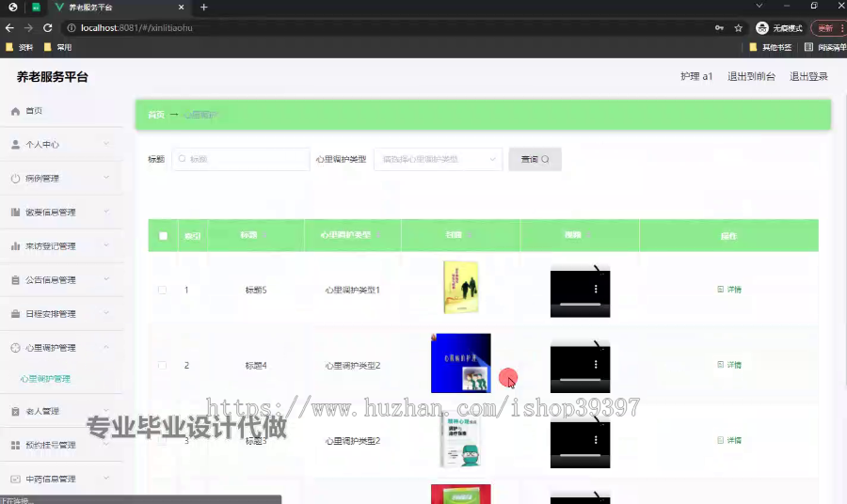Open the 常用 bookmarks folder

(57, 48)
